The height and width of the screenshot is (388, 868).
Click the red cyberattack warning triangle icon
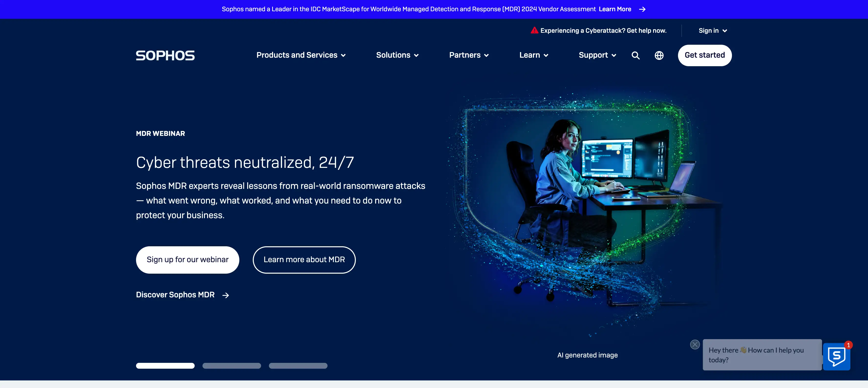click(x=534, y=30)
